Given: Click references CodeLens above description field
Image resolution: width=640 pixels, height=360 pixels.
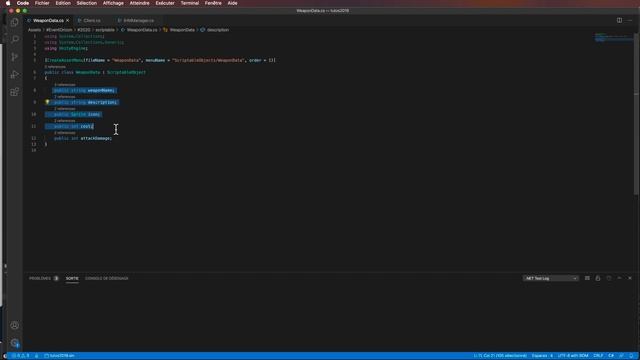Looking at the screenshot, I should point(64,97).
